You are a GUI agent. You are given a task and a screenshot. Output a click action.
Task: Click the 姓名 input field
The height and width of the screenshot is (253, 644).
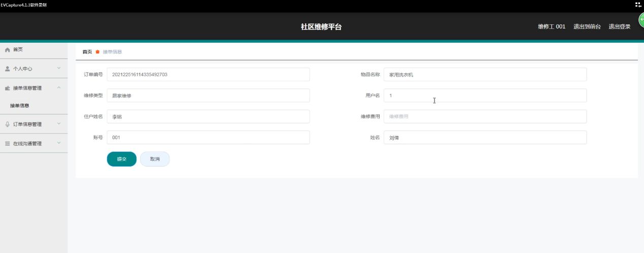485,138
